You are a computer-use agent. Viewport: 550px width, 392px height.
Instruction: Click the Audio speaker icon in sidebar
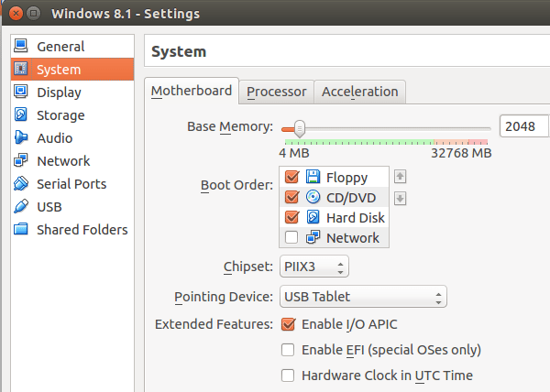(21, 137)
